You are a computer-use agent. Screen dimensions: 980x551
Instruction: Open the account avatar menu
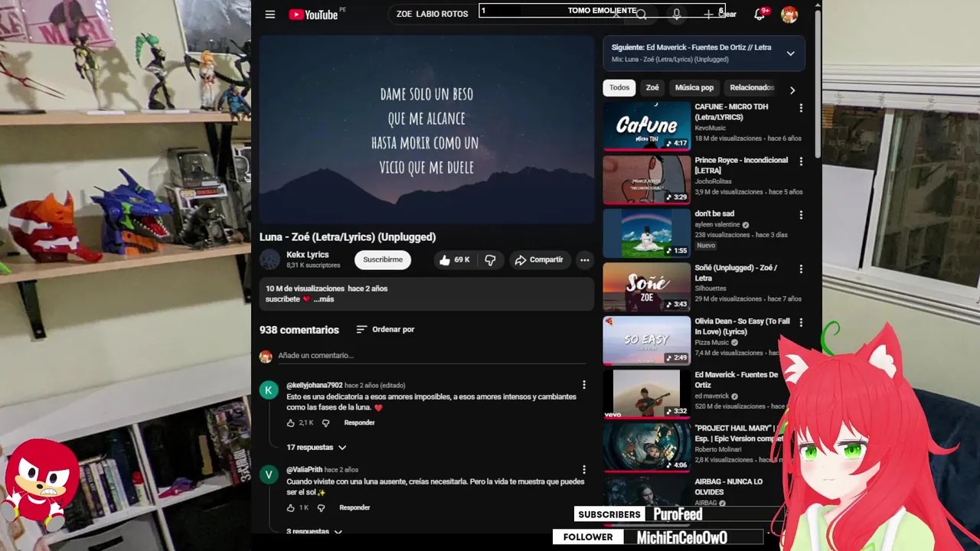click(789, 14)
